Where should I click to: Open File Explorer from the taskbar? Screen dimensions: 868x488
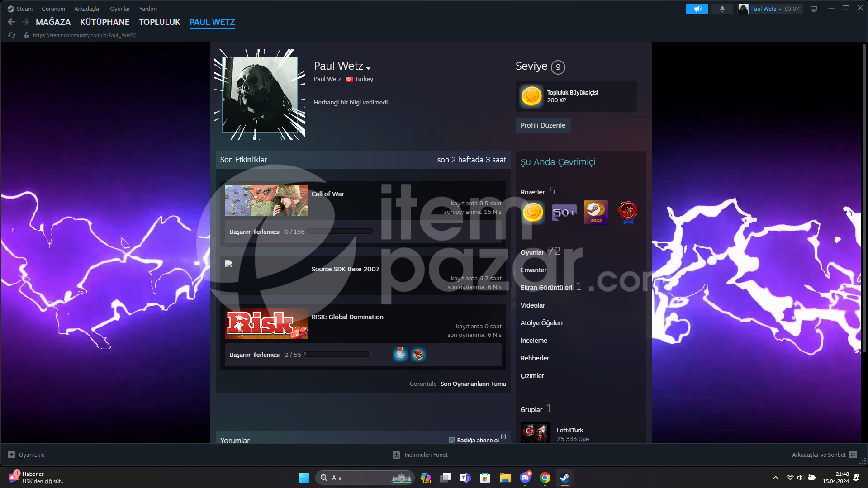pyautogui.click(x=505, y=478)
